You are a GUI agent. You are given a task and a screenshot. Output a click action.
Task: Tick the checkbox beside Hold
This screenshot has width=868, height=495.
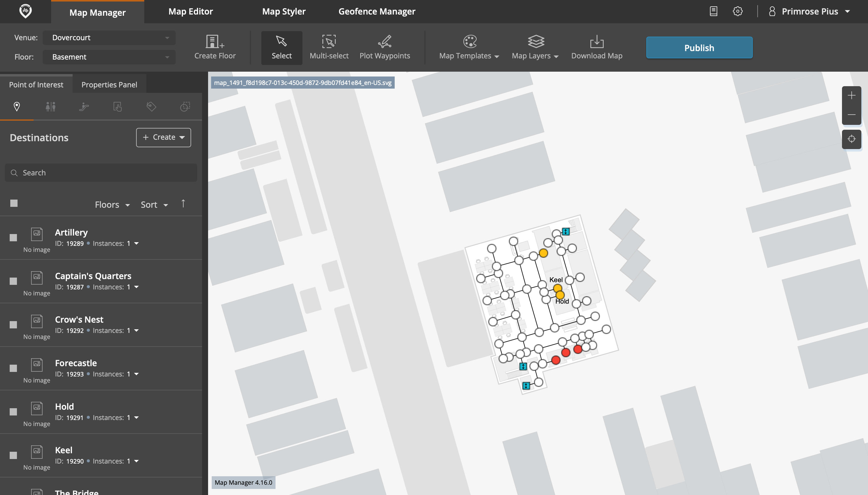[x=13, y=411]
